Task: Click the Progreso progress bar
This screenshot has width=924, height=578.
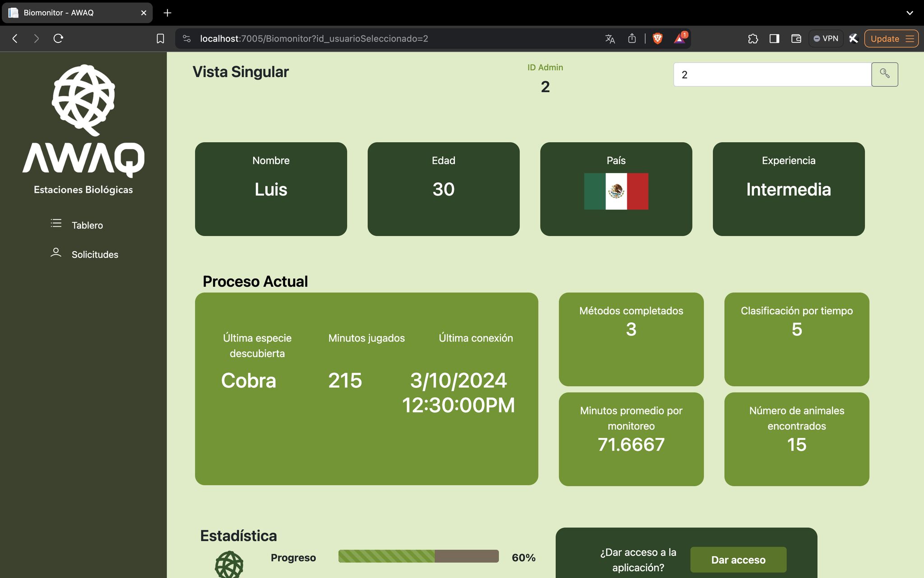Action: (418, 556)
